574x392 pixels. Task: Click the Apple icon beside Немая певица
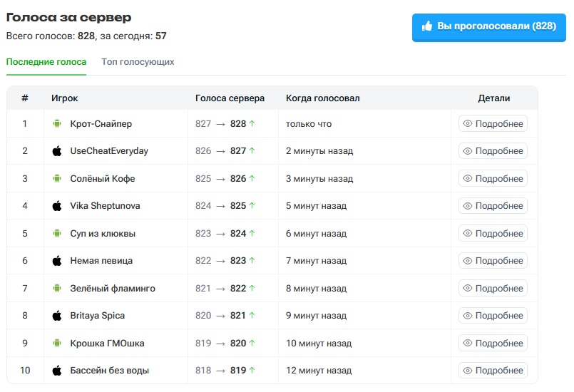(x=57, y=261)
